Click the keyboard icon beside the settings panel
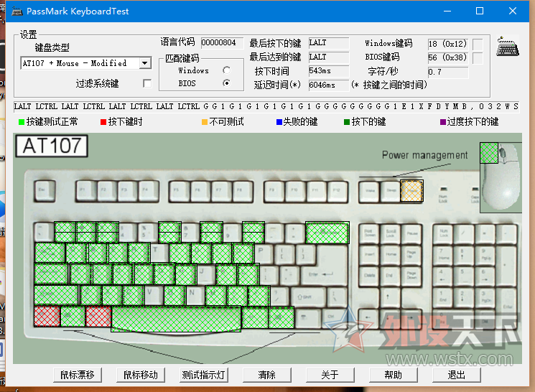 (508, 47)
